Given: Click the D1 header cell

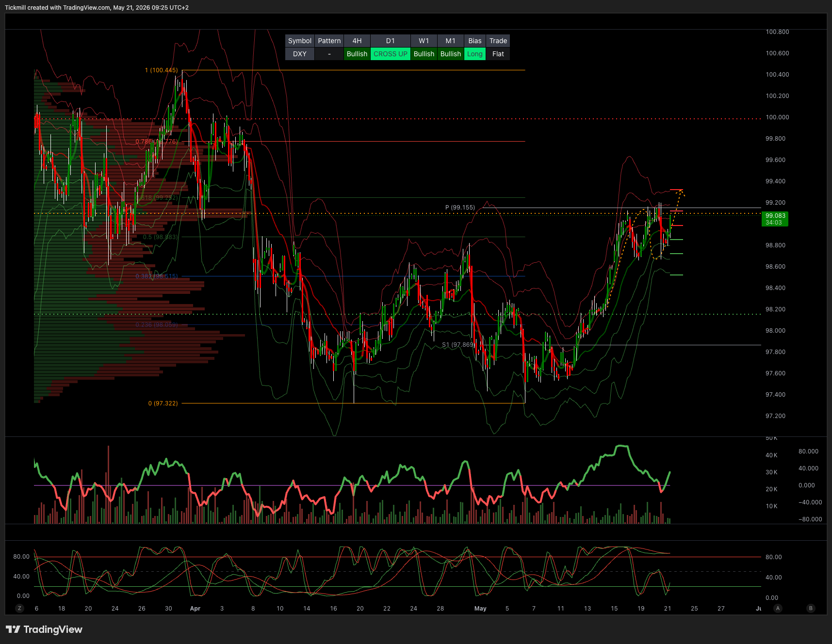Looking at the screenshot, I should click(x=391, y=41).
